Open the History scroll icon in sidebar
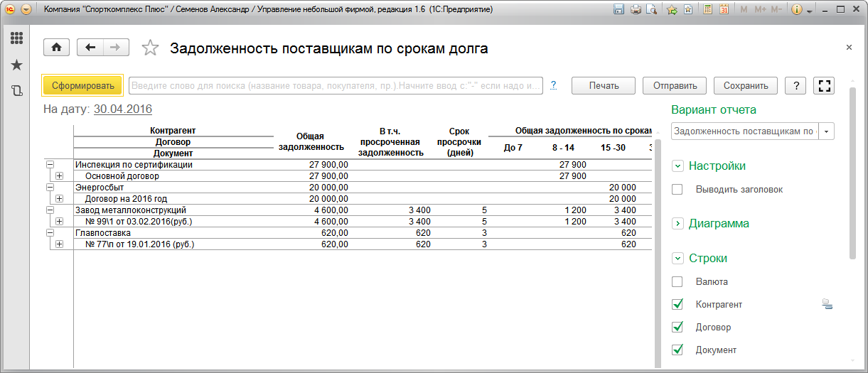Screen dimensions: 868x373 [16, 90]
